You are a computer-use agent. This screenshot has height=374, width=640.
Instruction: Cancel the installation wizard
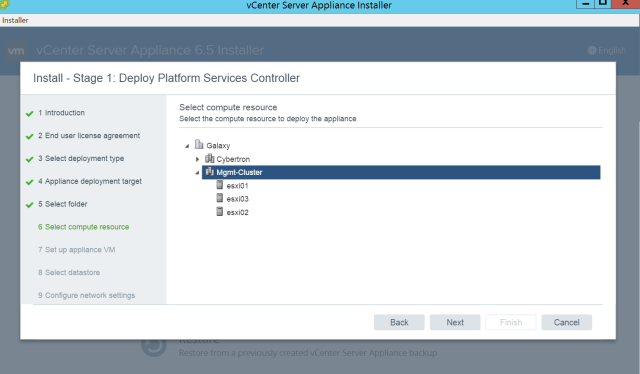tap(567, 322)
